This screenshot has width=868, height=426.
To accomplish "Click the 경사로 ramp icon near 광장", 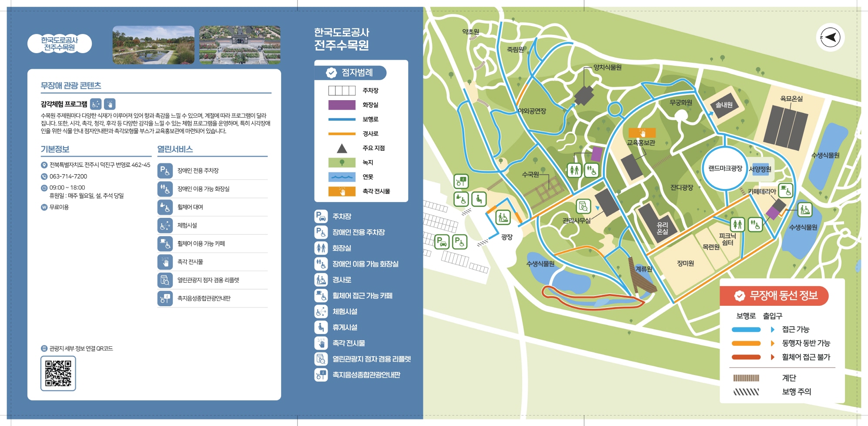I will click(503, 217).
